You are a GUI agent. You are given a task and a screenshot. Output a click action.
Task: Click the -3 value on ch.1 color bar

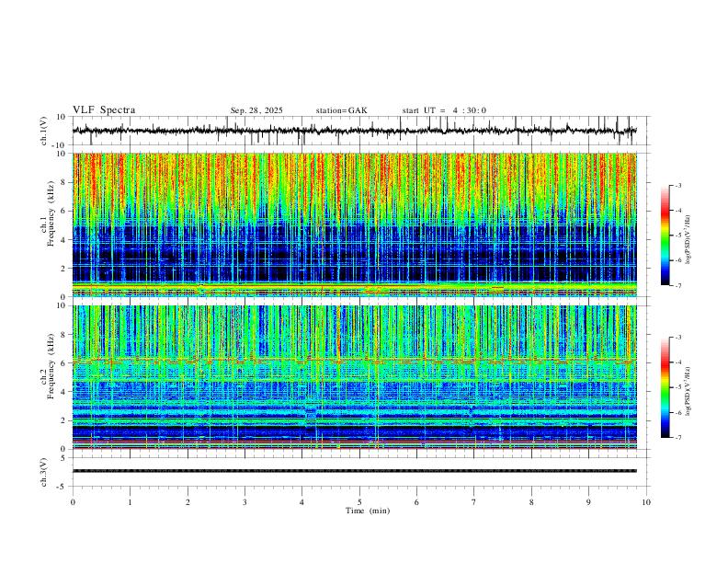pyautogui.click(x=677, y=185)
